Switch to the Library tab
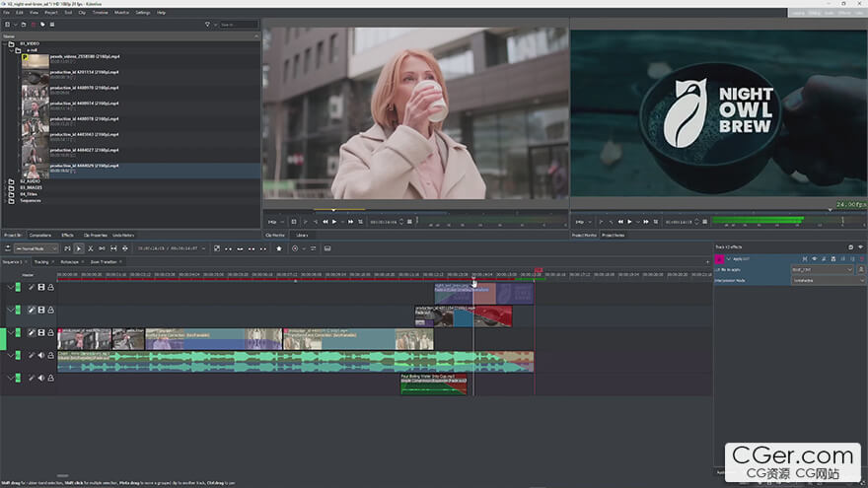 coord(302,236)
